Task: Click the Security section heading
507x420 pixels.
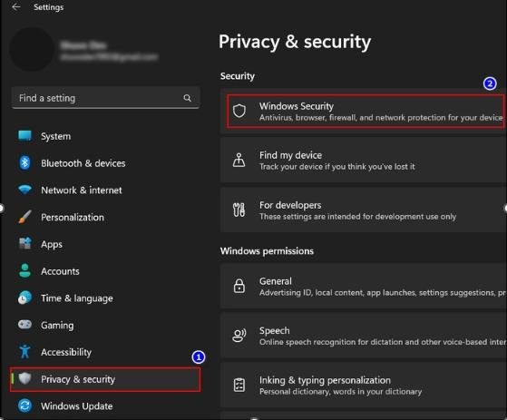Action: (238, 76)
